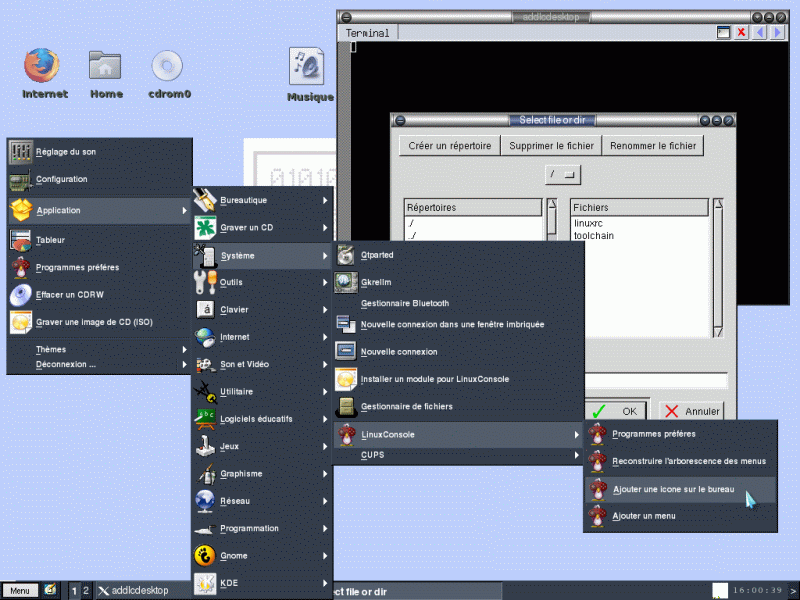
Task: Expand the CUPS submenu
Action: 372,455
